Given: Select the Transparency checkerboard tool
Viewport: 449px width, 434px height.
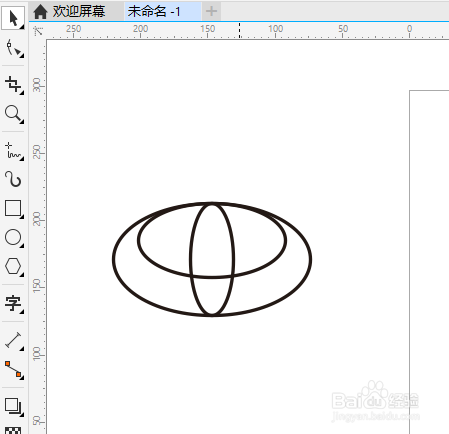Looking at the screenshot, I should point(13,430).
